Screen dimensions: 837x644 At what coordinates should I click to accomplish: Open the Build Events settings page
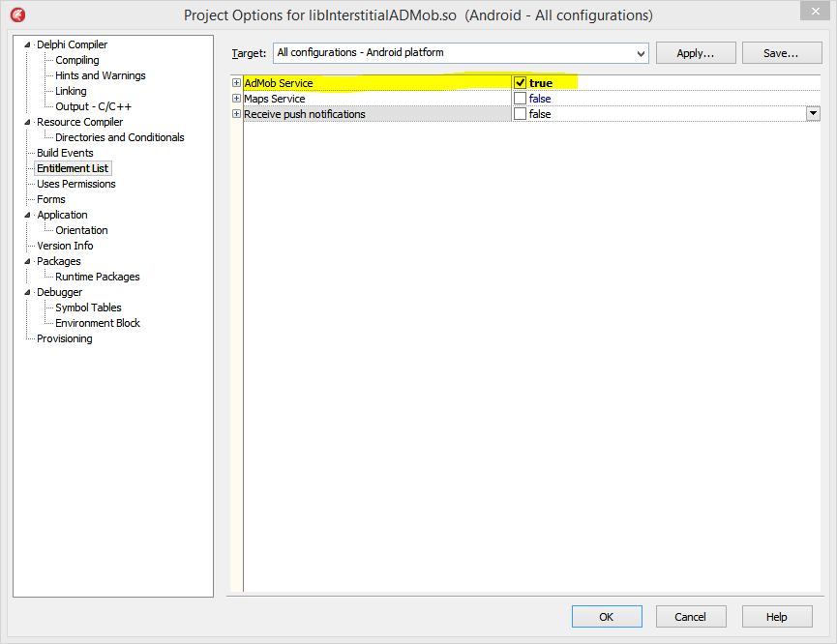64,152
